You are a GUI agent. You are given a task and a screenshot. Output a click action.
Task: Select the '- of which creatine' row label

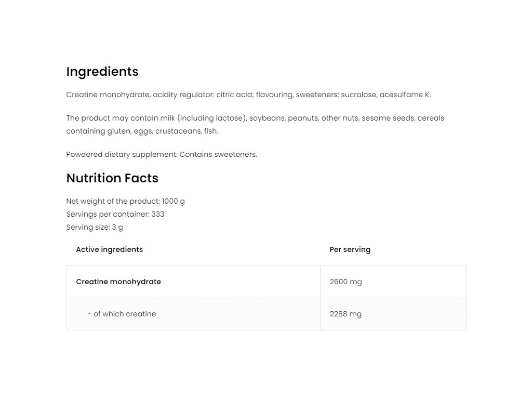(x=122, y=314)
